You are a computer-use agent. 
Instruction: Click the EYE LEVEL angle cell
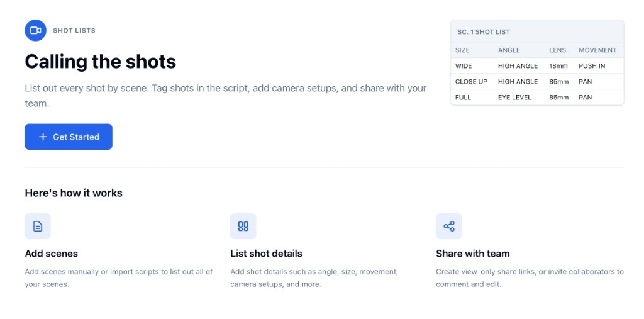point(514,98)
